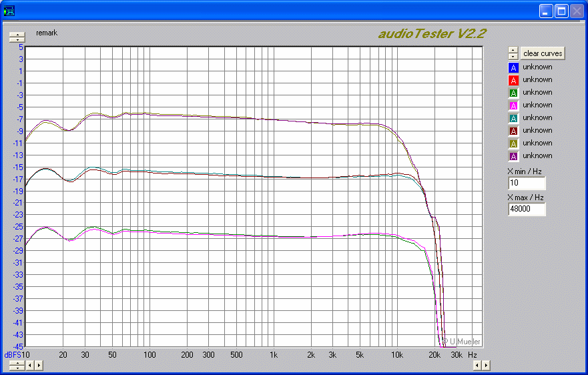Click the 1k frequency axis label
Viewport: 588px width, 375px height.
pyautogui.click(x=274, y=355)
